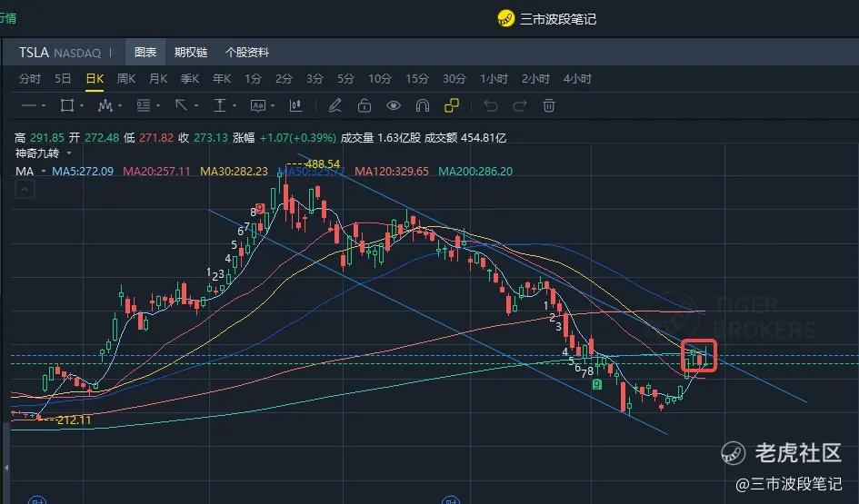Screen dimensions: 859x504
Task: Open the 神奇九转 indicator dropdown
Action: pyautogui.click(x=69, y=153)
